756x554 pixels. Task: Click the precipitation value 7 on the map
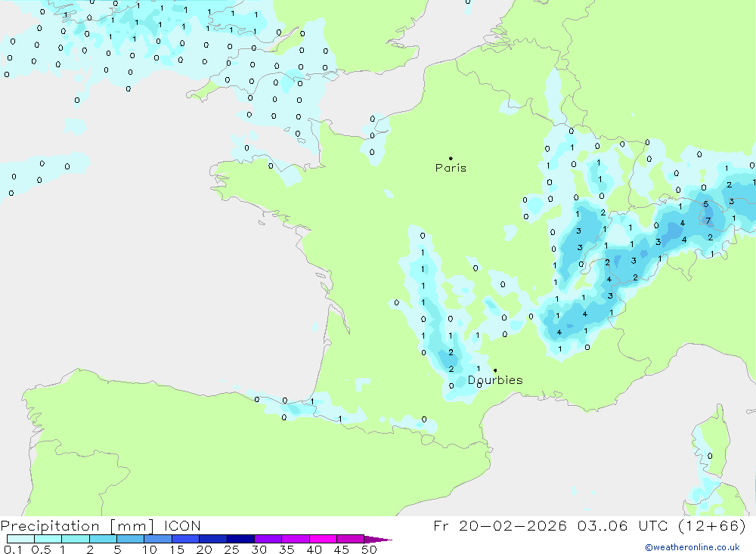(708, 221)
